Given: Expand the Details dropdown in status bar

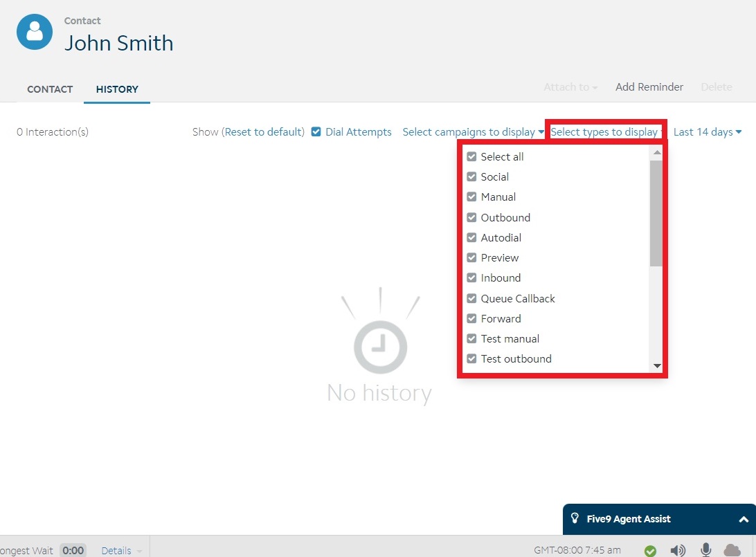Looking at the screenshot, I should tap(121, 550).
